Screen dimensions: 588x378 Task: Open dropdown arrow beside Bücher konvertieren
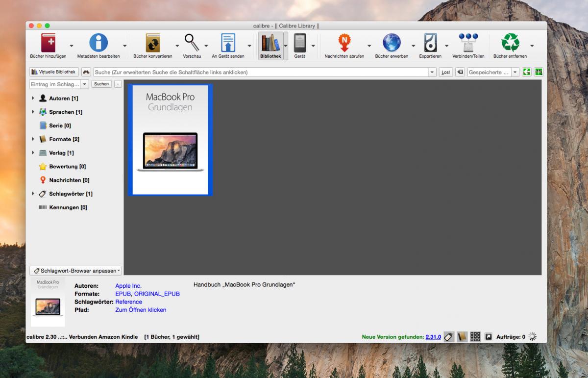(x=176, y=46)
